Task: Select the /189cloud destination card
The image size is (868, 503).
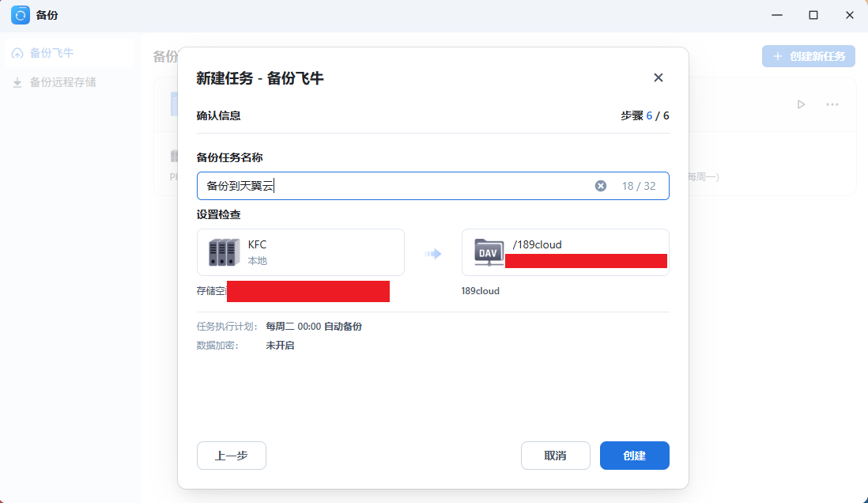Action: click(564, 252)
